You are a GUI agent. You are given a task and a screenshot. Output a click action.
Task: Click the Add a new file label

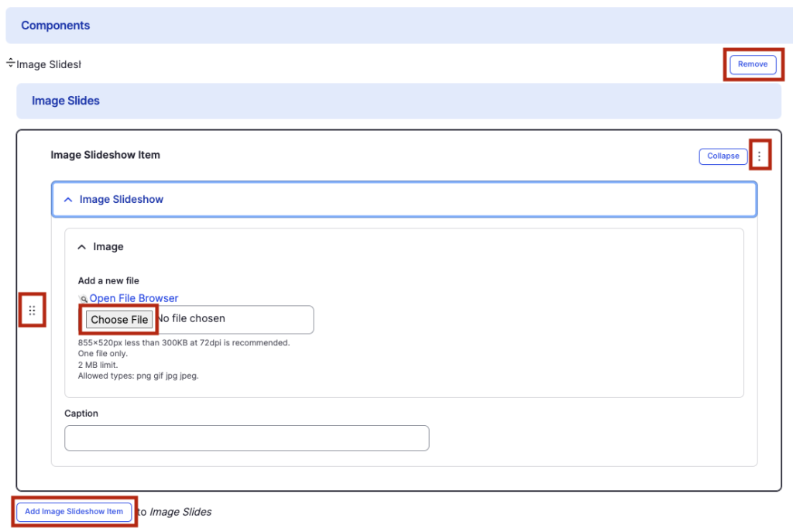[108, 281]
